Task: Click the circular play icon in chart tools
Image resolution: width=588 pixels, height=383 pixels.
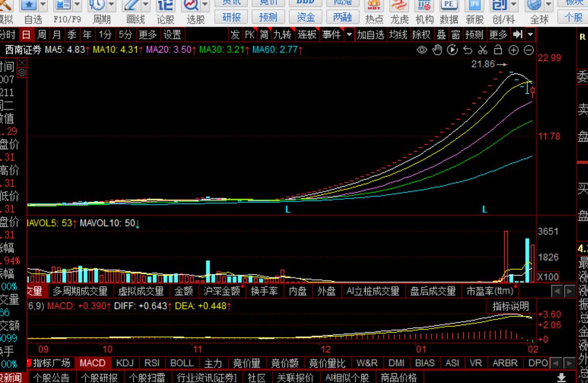Action: 452,50
